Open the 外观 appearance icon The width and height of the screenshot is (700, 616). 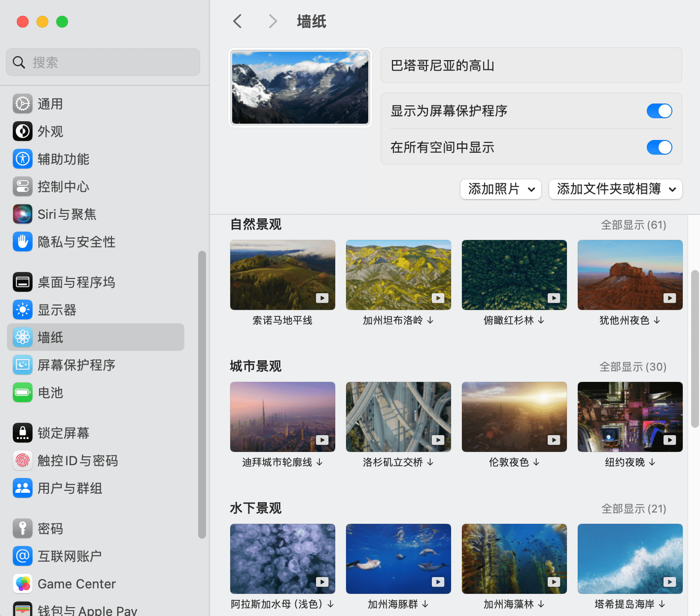pyautogui.click(x=23, y=132)
